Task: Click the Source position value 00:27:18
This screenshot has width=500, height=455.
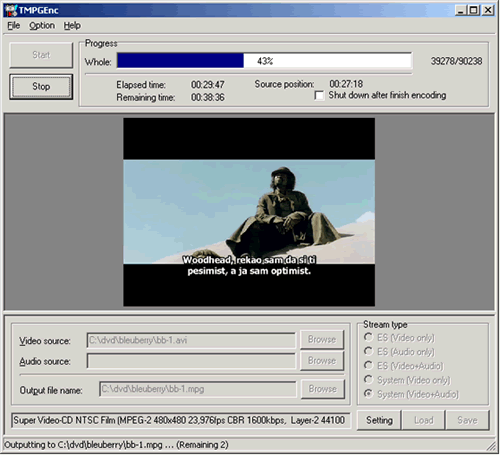Action: coord(346,84)
